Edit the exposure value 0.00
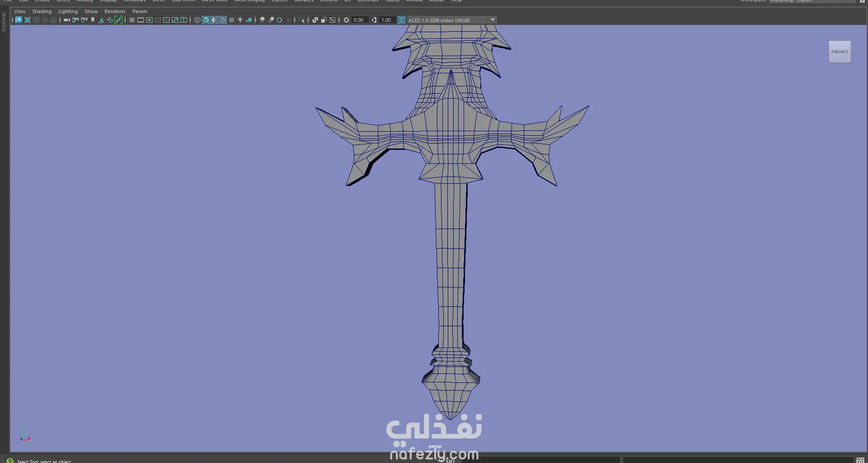This screenshot has height=463, width=868. (360, 20)
